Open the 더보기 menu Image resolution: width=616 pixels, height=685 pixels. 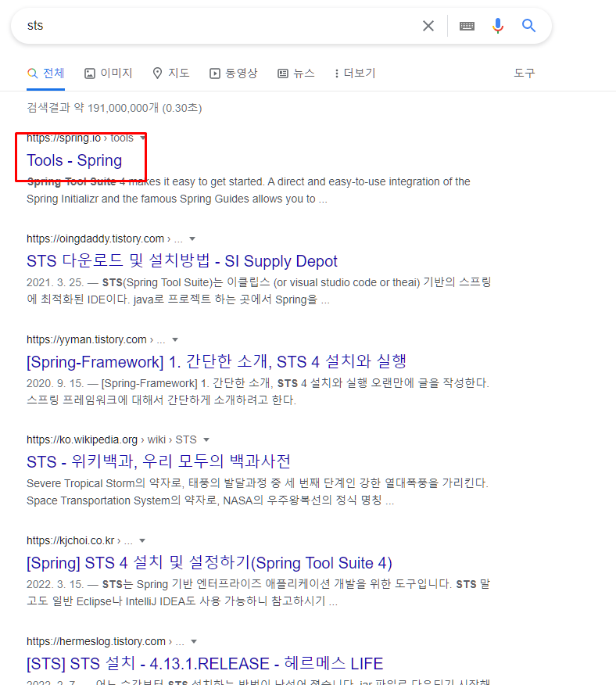click(x=355, y=74)
